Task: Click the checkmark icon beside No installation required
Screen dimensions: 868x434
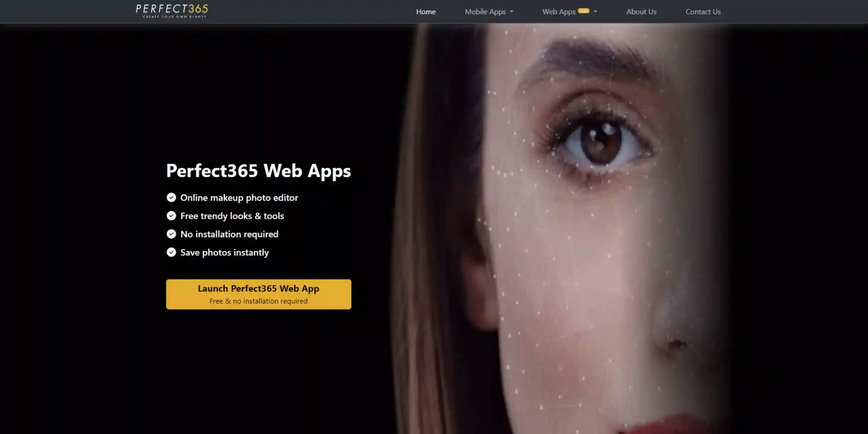Action: (x=171, y=234)
